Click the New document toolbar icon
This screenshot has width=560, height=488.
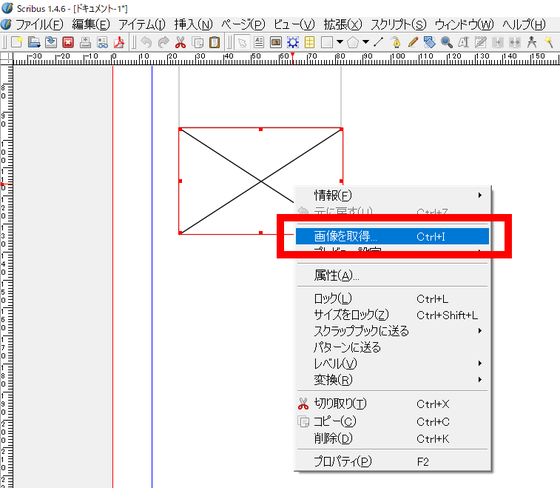16,43
